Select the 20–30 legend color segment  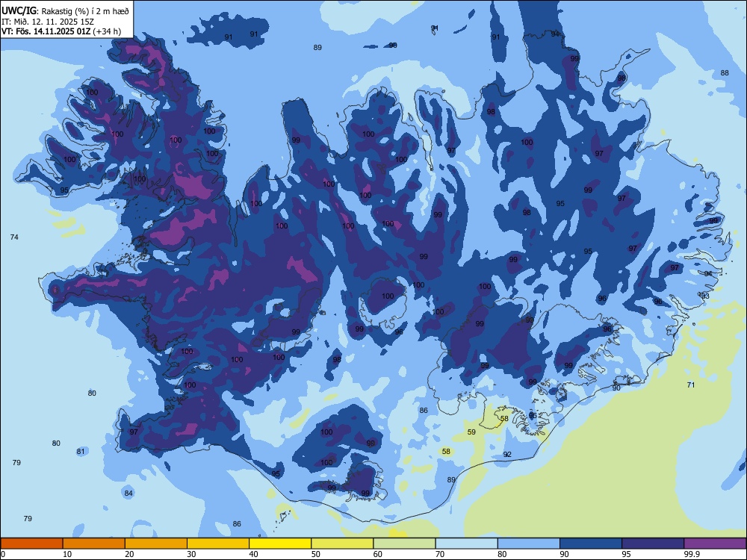point(156,544)
